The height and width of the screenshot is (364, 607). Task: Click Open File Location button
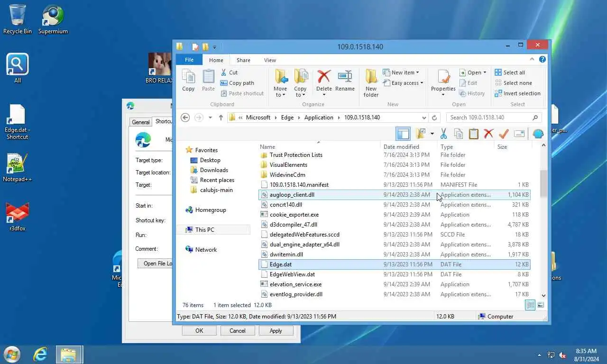[156, 264]
